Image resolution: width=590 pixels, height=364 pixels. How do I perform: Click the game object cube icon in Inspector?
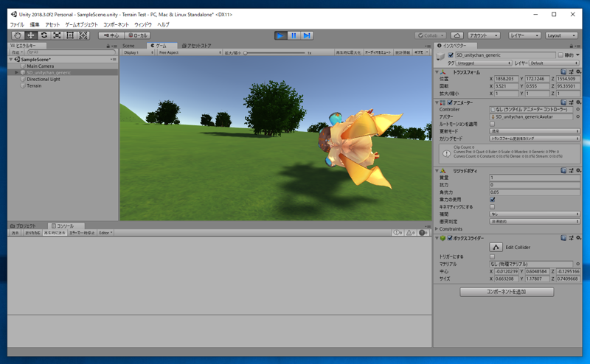(440, 57)
